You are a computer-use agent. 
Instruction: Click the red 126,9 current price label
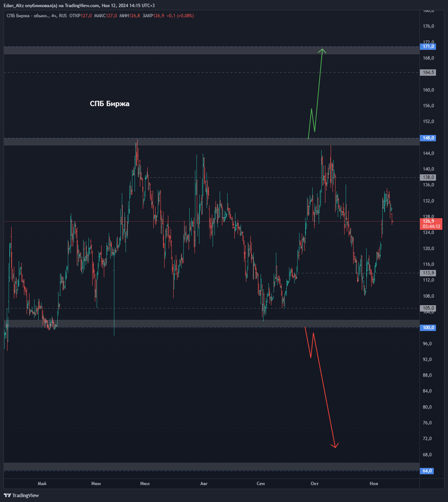point(430,221)
